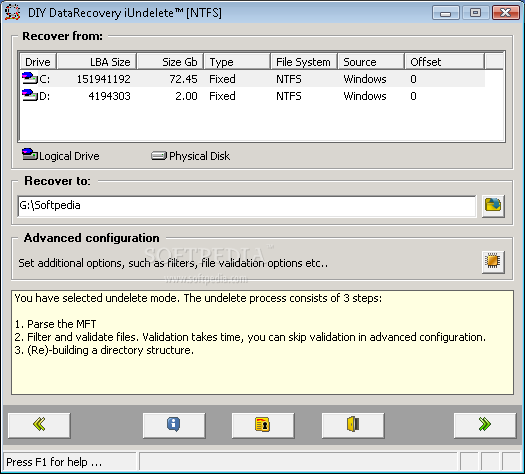Image resolution: width=525 pixels, height=474 pixels.
Task: Click the 2.00 size value
Action: 186,96
